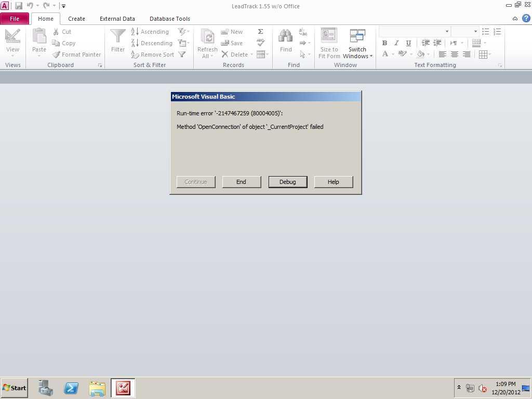Click the Totals sigma icon
532x399 pixels.
point(261,32)
